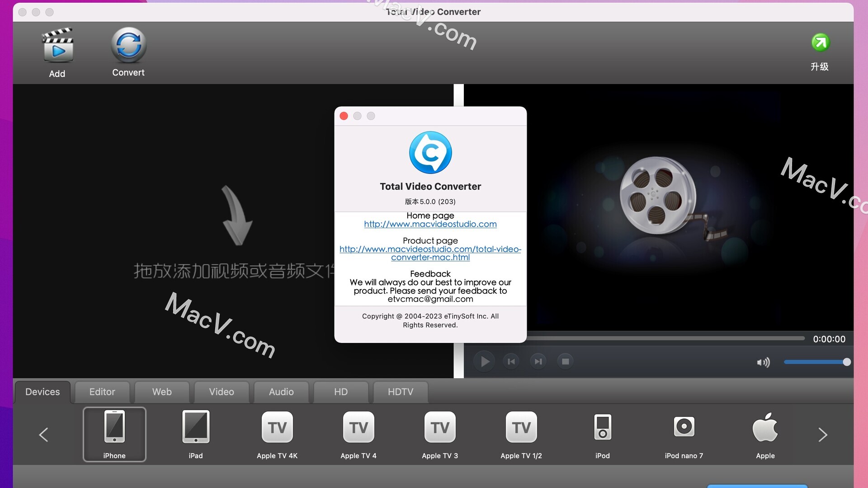Scroll left through device icons
The width and height of the screenshot is (868, 488).
(43, 433)
